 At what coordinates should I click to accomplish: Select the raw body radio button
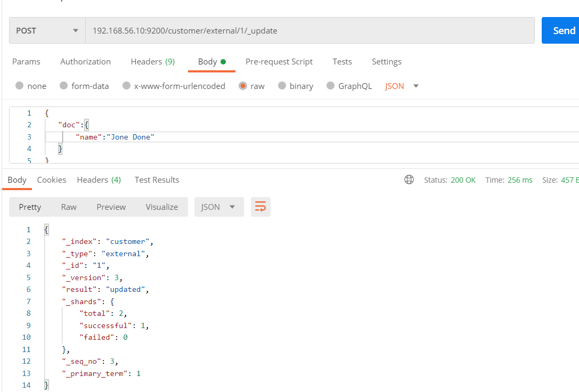pyautogui.click(x=242, y=86)
